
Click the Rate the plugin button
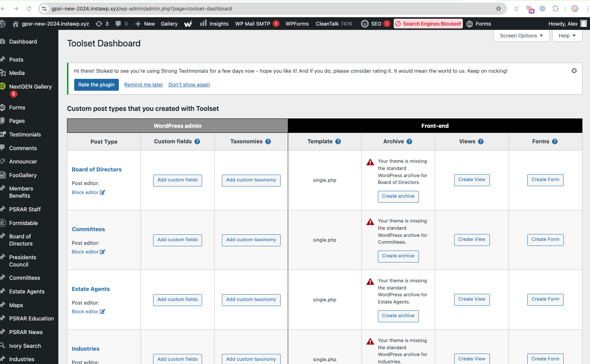coord(97,85)
